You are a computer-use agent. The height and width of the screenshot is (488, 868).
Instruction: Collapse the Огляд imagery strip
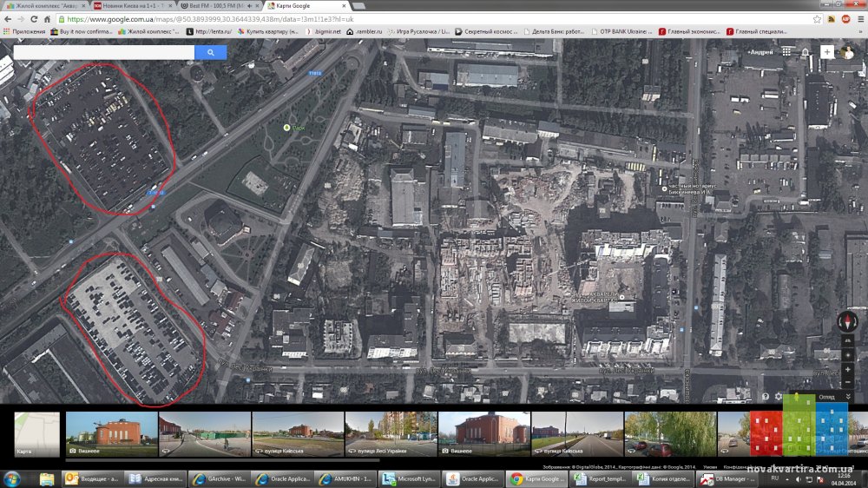click(x=847, y=397)
